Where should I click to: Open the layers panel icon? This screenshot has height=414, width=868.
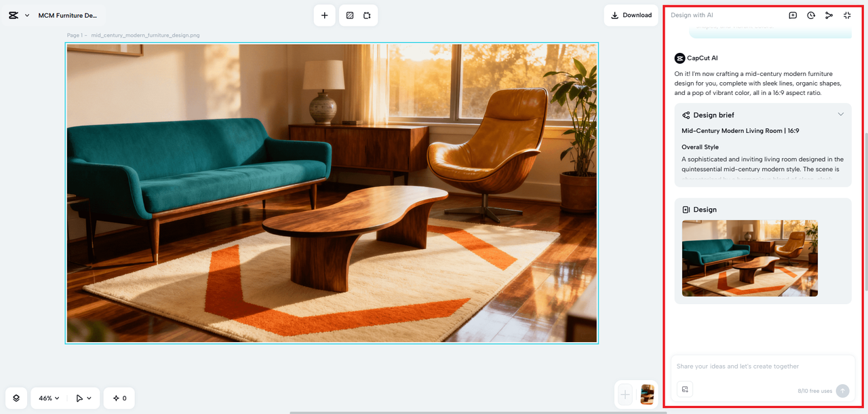(16, 398)
